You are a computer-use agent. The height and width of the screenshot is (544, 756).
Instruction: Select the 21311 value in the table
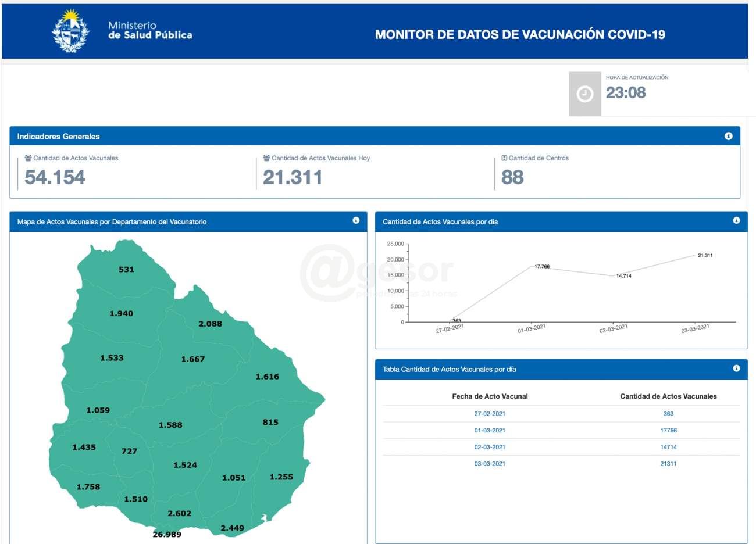point(668,464)
